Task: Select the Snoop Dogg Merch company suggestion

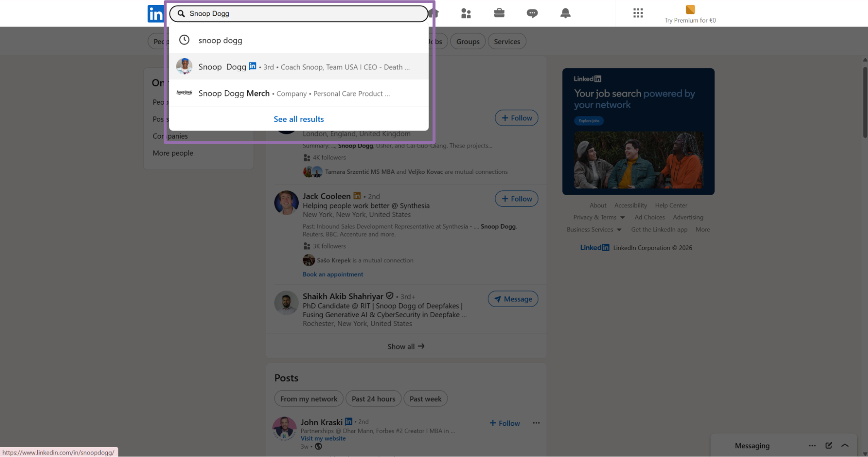Action: click(299, 93)
